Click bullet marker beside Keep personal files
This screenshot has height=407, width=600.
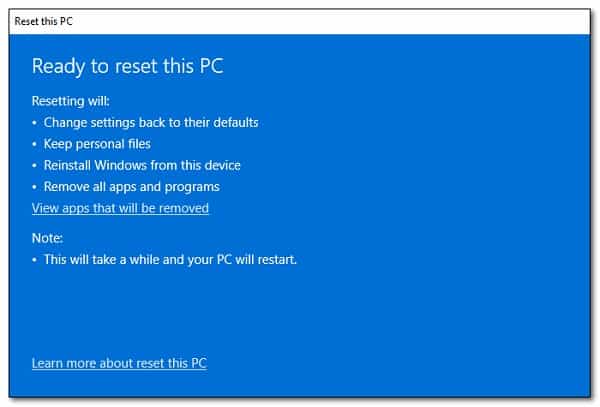pos(35,145)
